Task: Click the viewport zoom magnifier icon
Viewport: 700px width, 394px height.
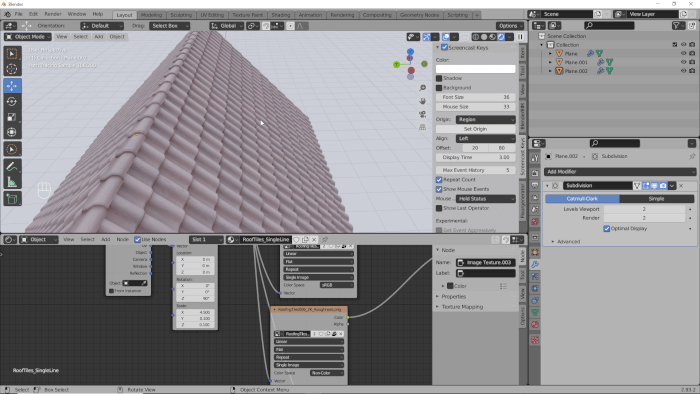Action: 422,88
